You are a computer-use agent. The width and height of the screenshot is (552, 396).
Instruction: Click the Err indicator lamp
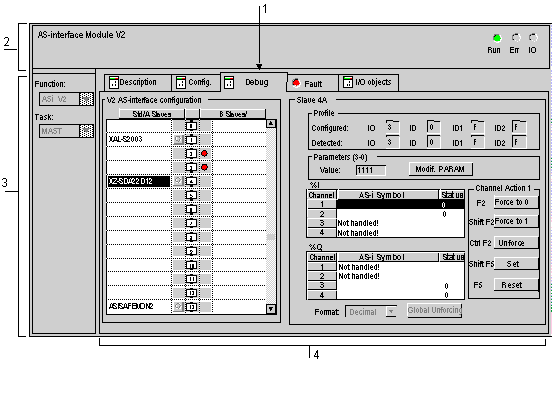(x=516, y=37)
